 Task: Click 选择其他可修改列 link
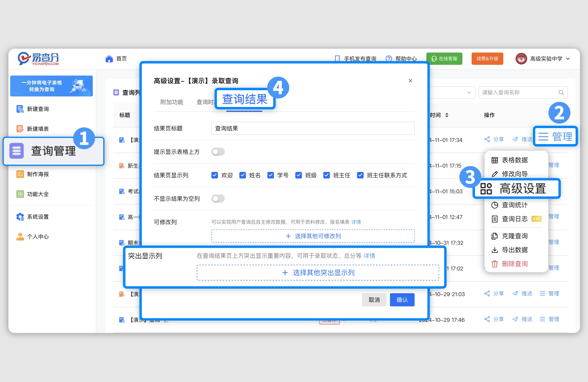click(313, 236)
